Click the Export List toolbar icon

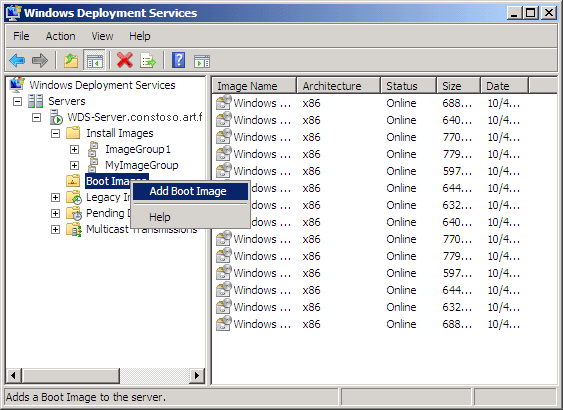(148, 60)
